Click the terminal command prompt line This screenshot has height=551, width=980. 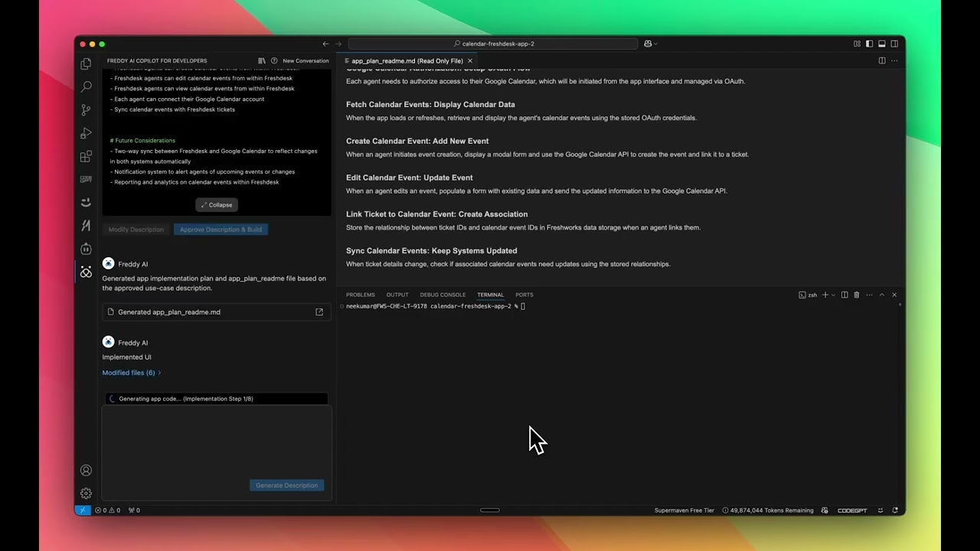coord(436,306)
